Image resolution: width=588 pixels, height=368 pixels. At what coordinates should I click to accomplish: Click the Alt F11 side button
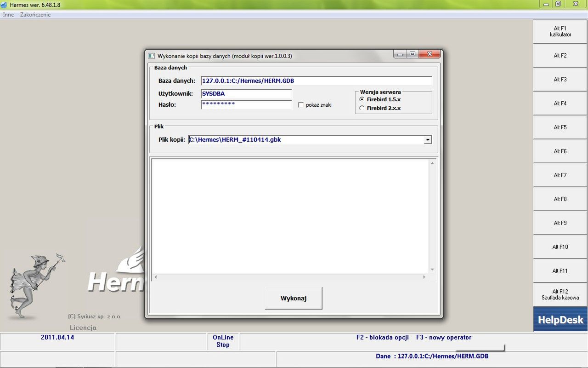560,271
